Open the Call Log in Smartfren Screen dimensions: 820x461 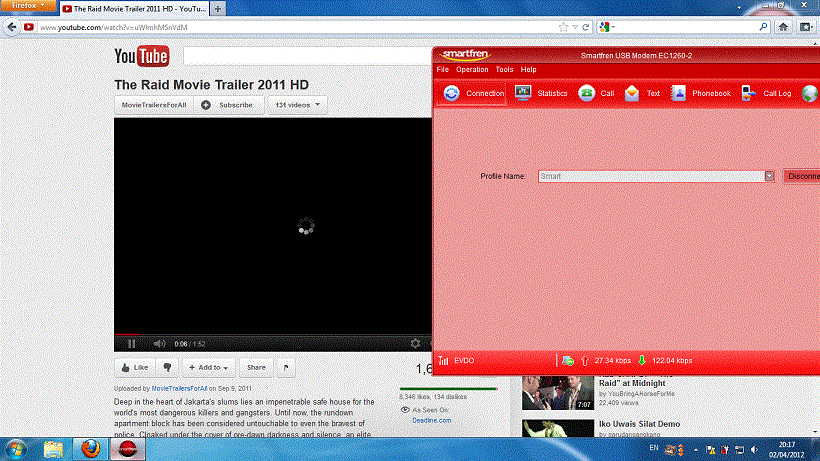tap(766, 94)
